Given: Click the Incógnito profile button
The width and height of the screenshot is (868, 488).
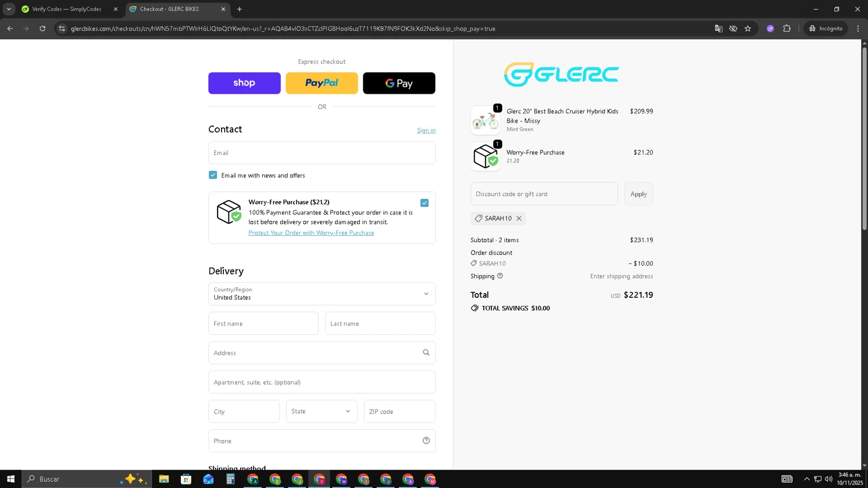Looking at the screenshot, I should coord(826,28).
